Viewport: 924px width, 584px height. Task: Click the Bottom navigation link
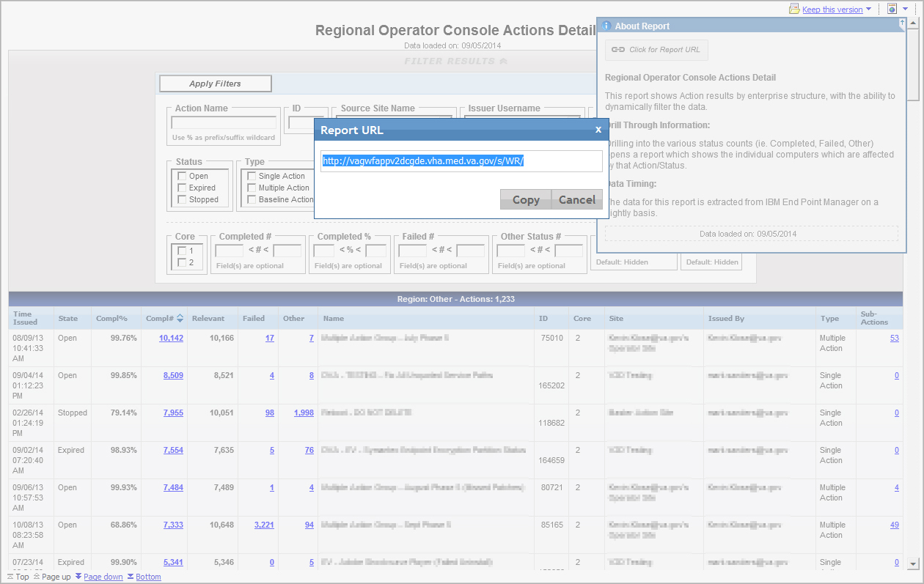(x=148, y=577)
